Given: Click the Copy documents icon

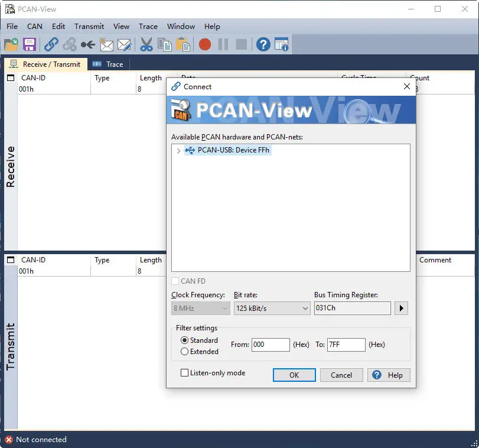Looking at the screenshot, I should (x=165, y=44).
